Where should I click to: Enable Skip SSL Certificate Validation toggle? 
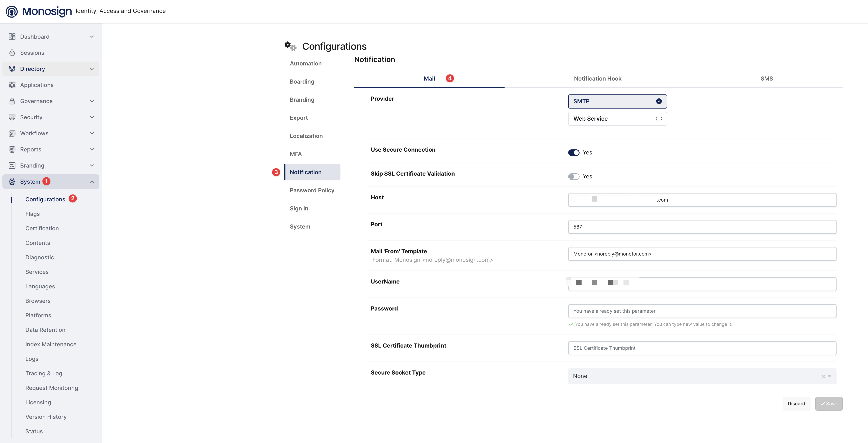coord(573,177)
